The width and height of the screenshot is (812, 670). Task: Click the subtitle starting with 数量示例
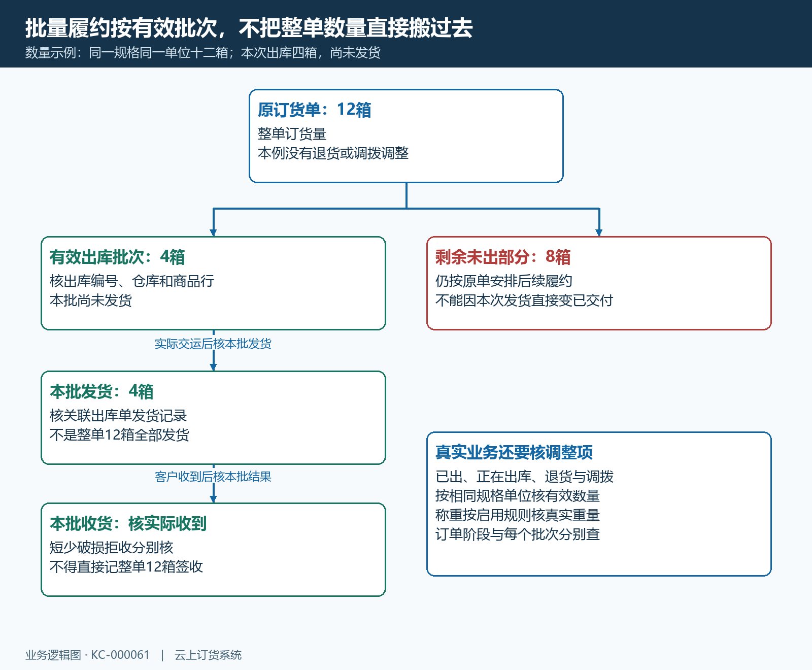(203, 53)
